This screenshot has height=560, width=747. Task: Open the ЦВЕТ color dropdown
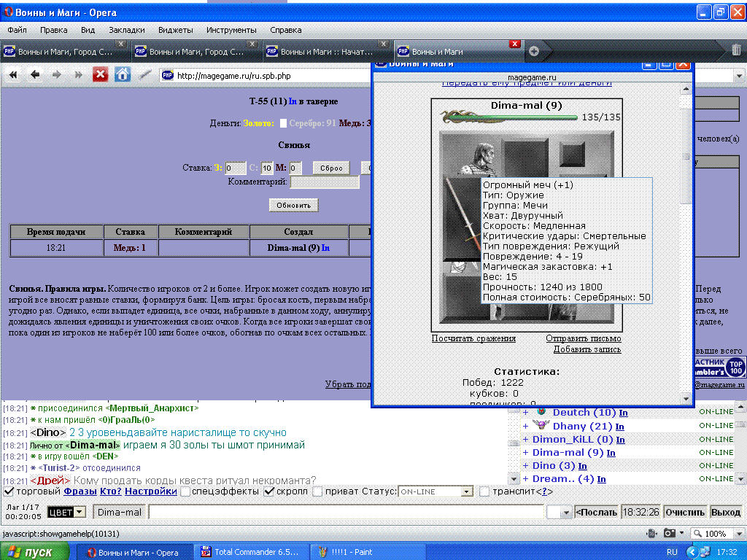point(66,513)
